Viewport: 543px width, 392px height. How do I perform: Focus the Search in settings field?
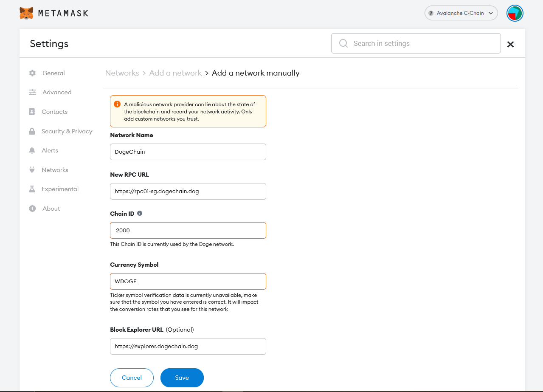(416, 43)
